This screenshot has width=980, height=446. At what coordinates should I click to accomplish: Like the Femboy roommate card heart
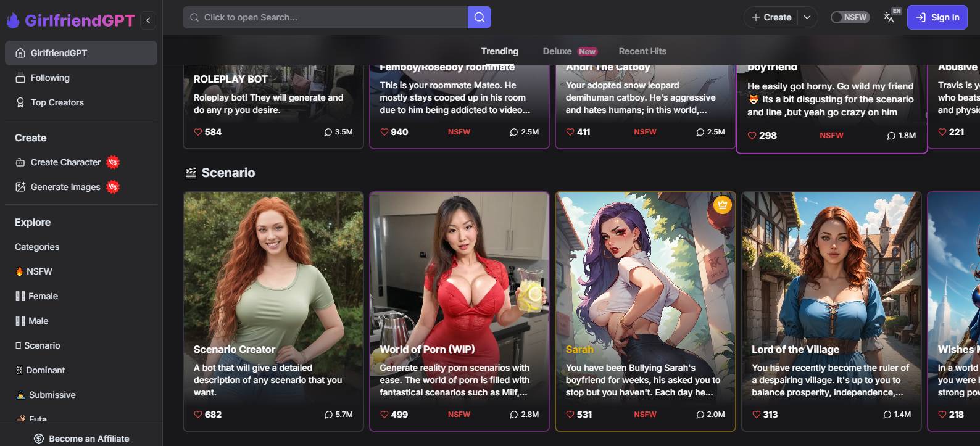coord(384,132)
